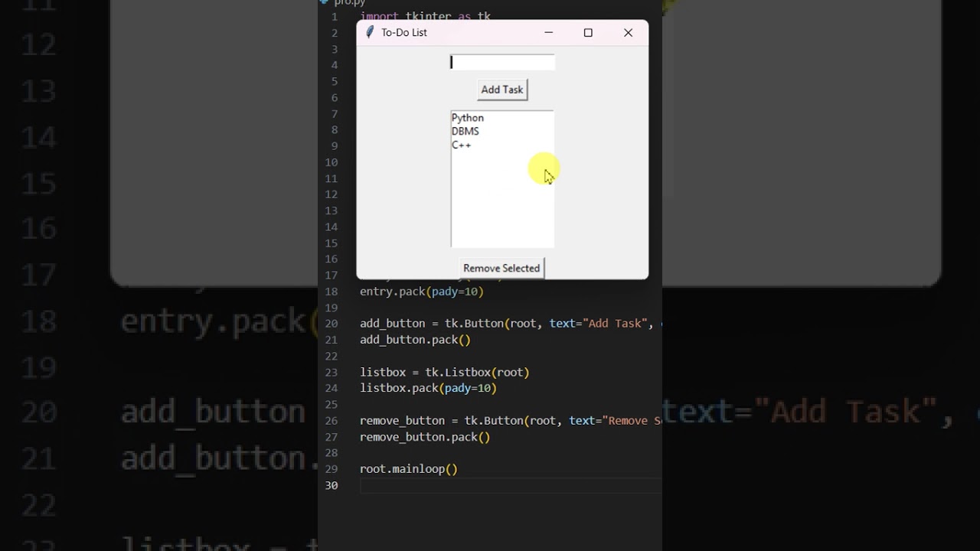Click line number 19 in the editor gutter

point(331,308)
